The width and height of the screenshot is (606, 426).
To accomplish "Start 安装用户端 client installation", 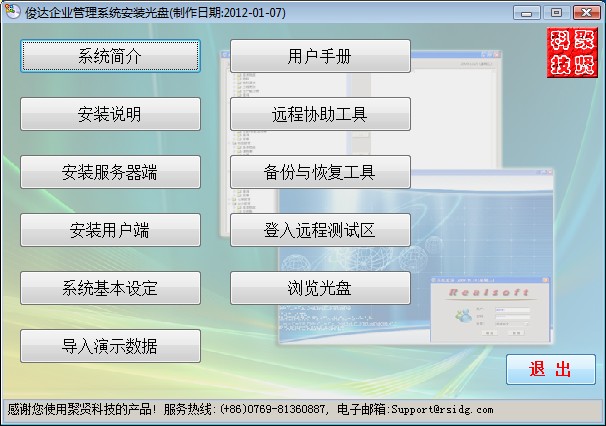I will 110,230.
